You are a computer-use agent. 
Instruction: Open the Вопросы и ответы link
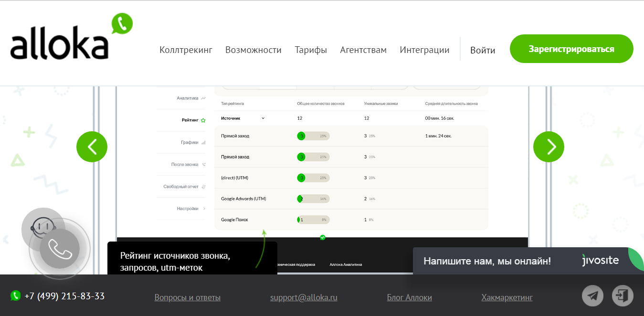[187, 297]
